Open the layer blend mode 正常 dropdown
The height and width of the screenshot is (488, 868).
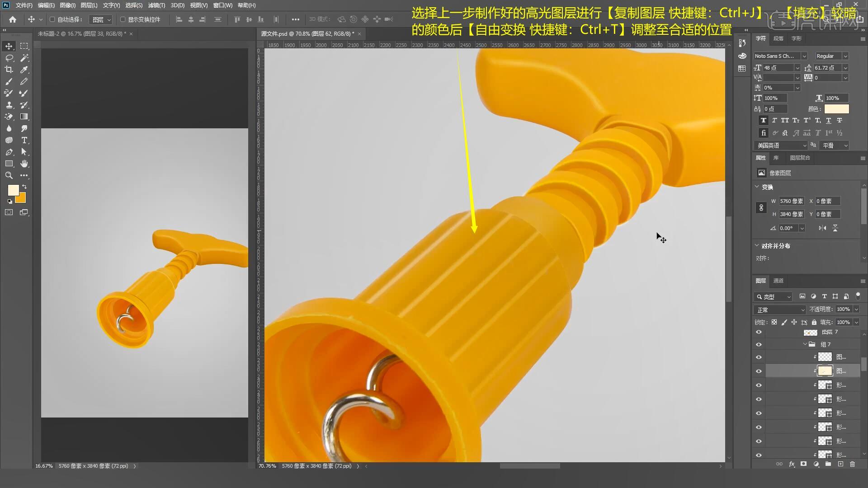click(779, 310)
